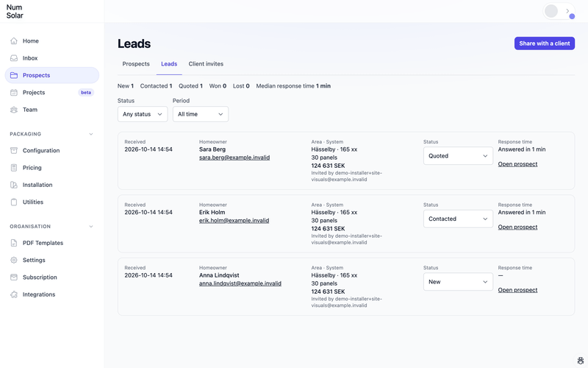
Task: Collapse the Packaging section
Action: [90, 134]
